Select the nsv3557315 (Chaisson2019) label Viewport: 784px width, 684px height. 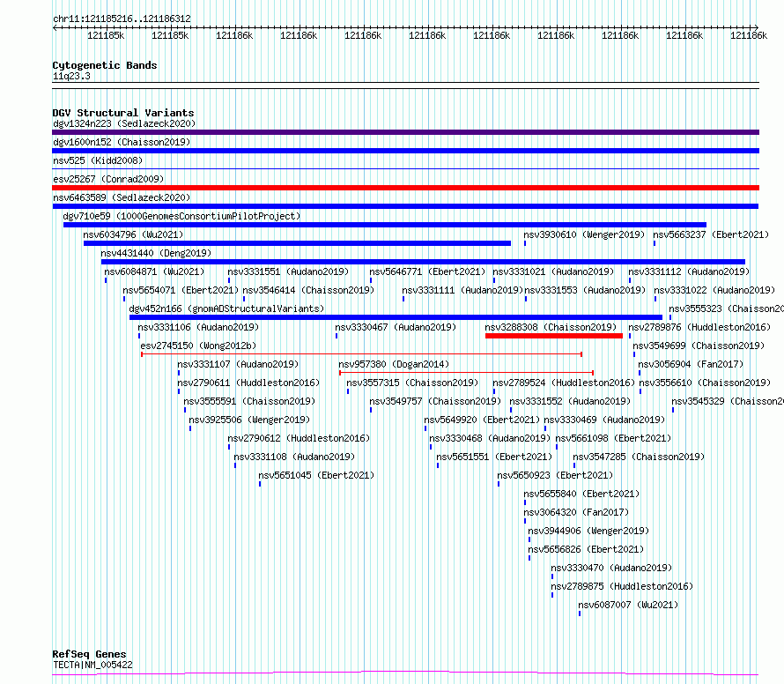point(412,383)
